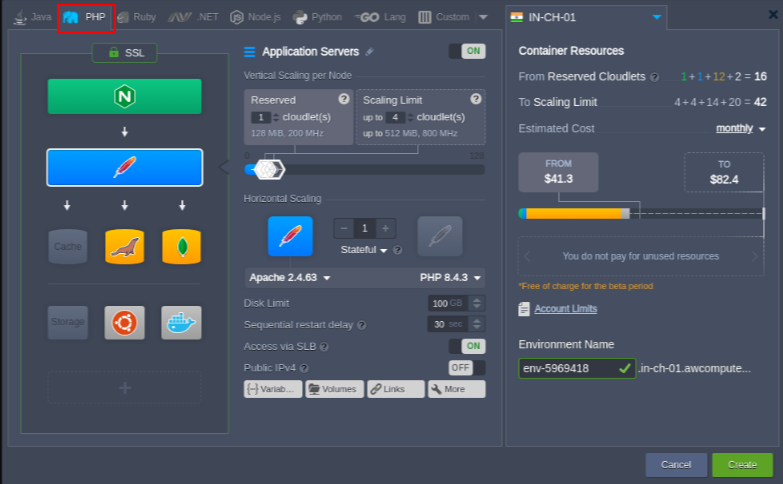Click the MariaDB SQL database icon
Viewport: 783px width, 484px height.
(x=124, y=246)
